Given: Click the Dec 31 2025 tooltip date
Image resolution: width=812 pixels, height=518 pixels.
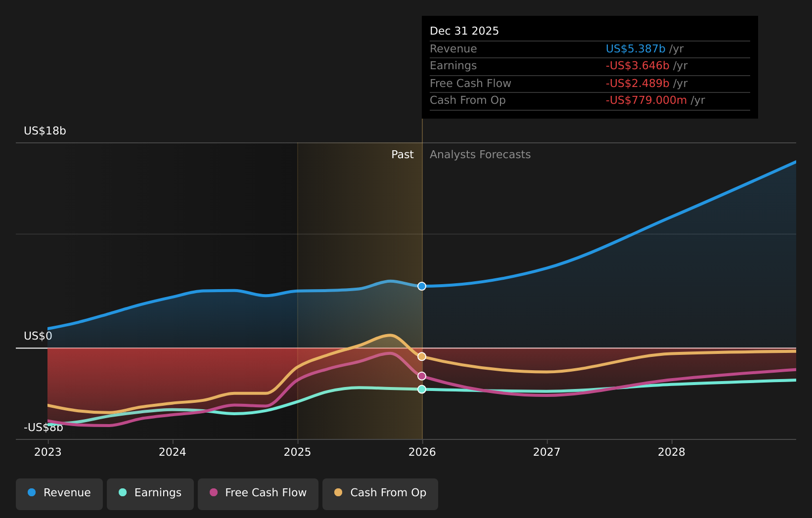Looking at the screenshot, I should [x=464, y=31].
